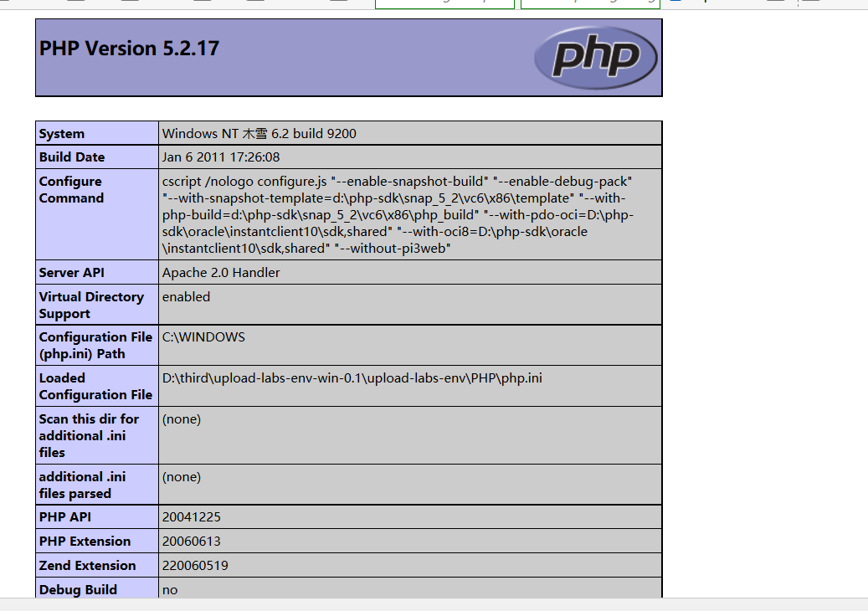The width and height of the screenshot is (868, 611).
Task: Click the PHP Extension label
Action: tap(85, 542)
